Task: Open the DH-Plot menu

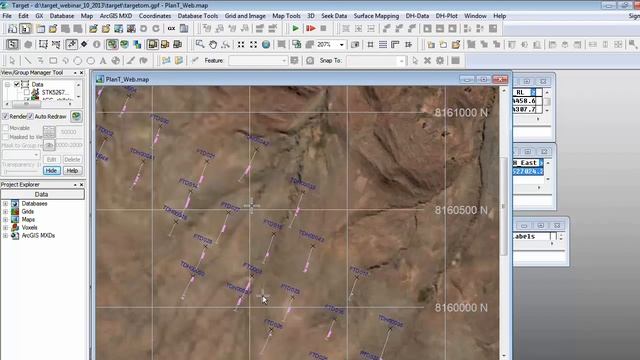Action: 446,16
